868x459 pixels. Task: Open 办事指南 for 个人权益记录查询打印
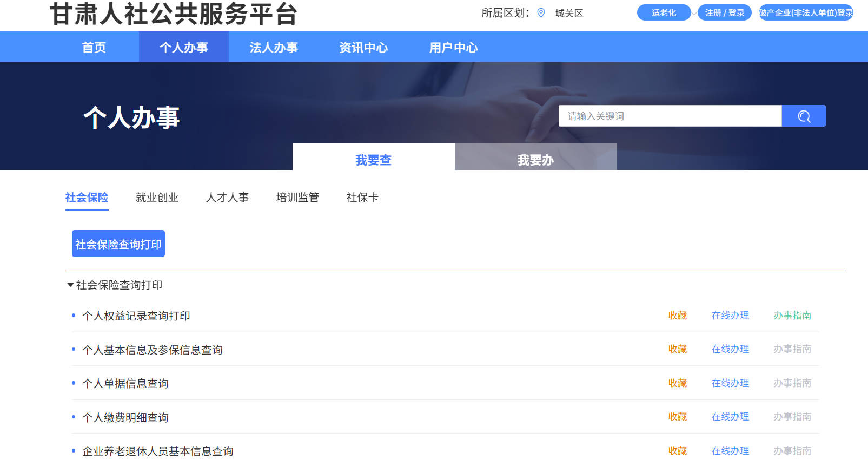point(793,316)
